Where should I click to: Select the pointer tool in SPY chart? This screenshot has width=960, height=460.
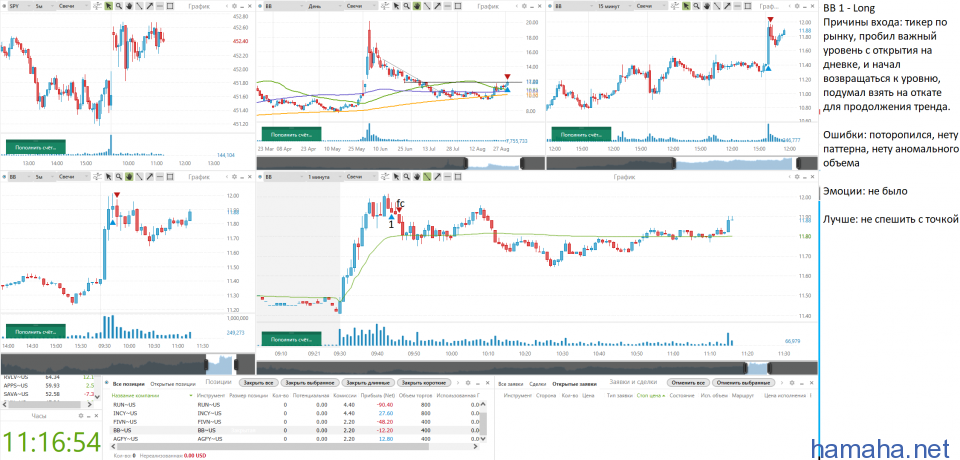coord(108,6)
